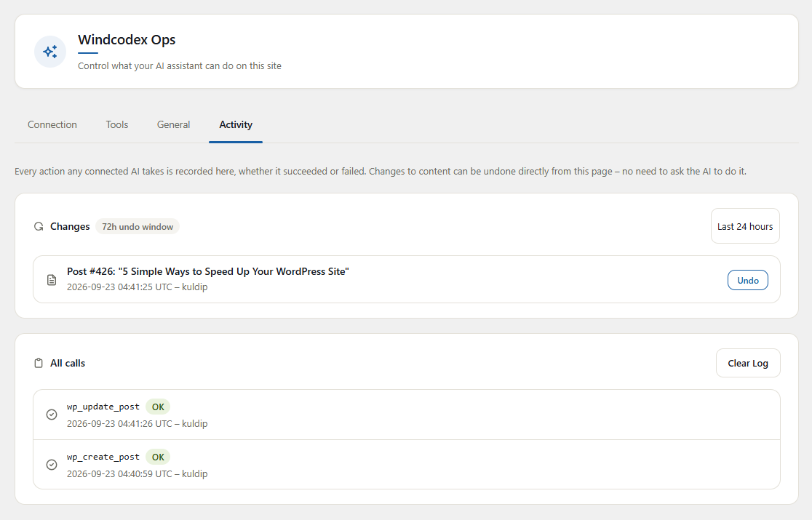Viewport: 812px width, 520px height.
Task: Click the wp_update_post call name
Action: (x=103, y=407)
